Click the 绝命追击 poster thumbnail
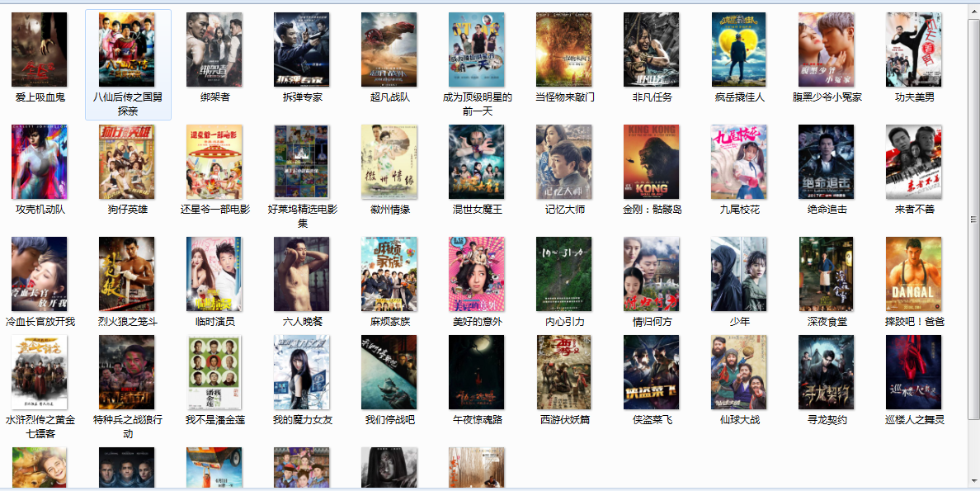Image resolution: width=980 pixels, height=491 pixels. [827, 162]
